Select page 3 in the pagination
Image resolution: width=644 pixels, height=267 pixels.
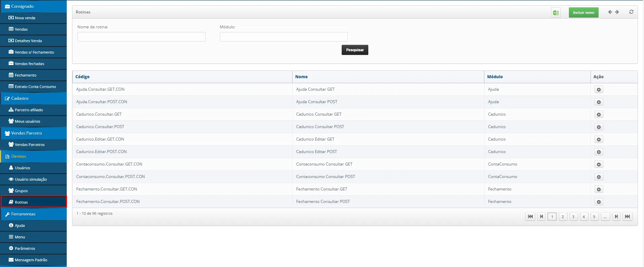(573, 217)
